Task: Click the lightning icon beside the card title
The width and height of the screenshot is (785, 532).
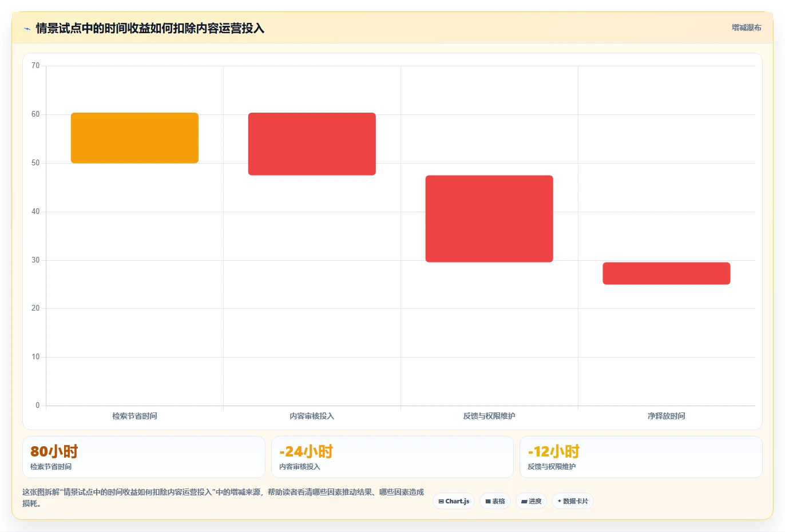Action: click(x=27, y=29)
